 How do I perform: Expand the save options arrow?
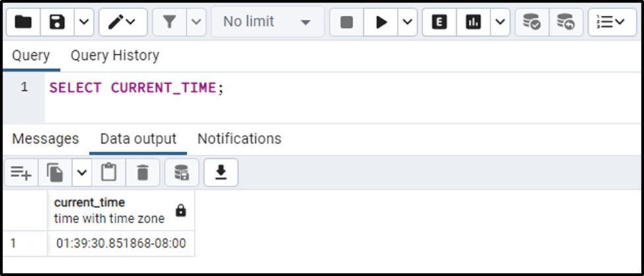coord(84,22)
